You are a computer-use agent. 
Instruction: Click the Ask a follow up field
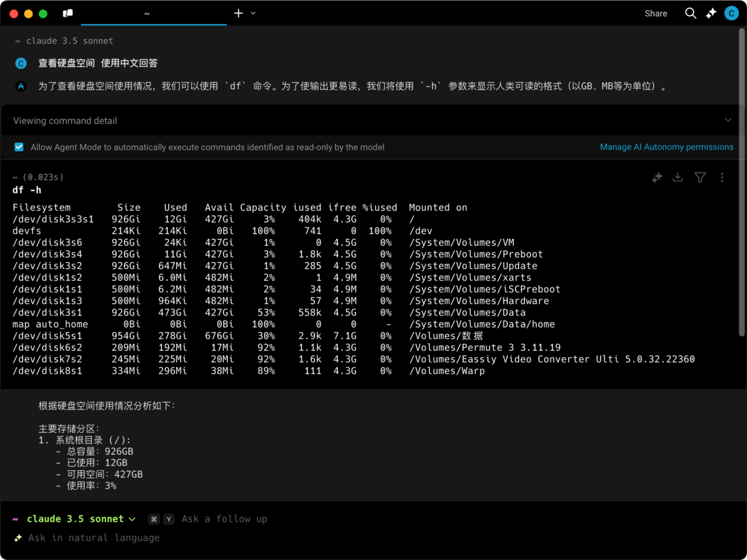[x=225, y=519]
